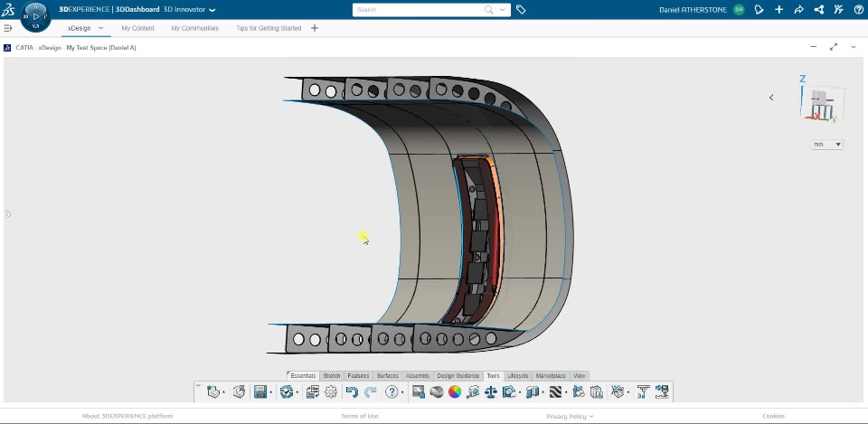The image size is (868, 424).
Task: Select the Surfaces action bar tab
Action: pyautogui.click(x=388, y=376)
